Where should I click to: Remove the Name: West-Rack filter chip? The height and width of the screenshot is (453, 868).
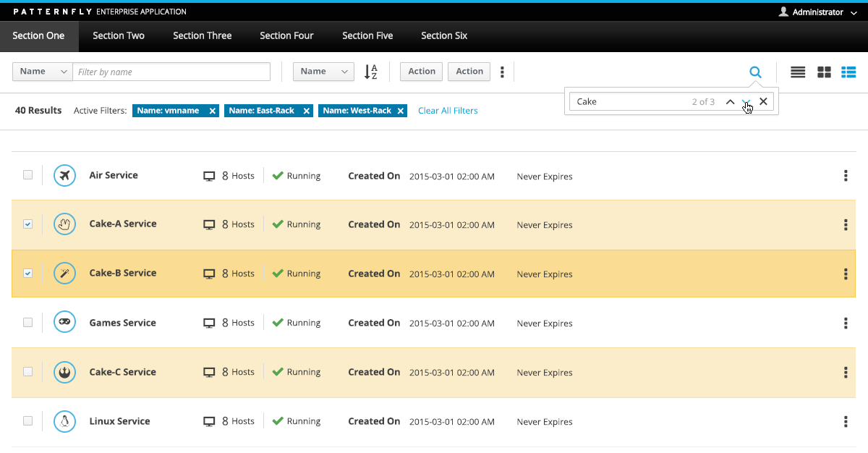click(402, 111)
